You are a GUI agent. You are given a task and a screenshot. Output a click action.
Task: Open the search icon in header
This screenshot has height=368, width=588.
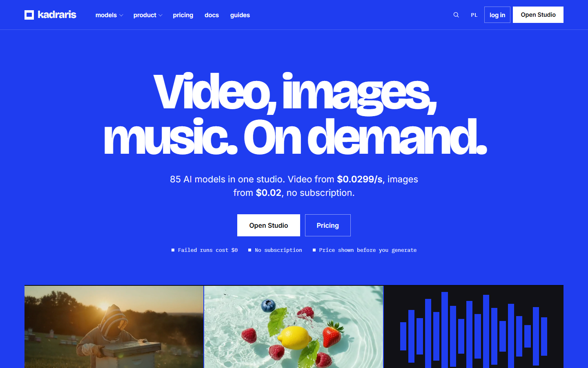point(456,15)
